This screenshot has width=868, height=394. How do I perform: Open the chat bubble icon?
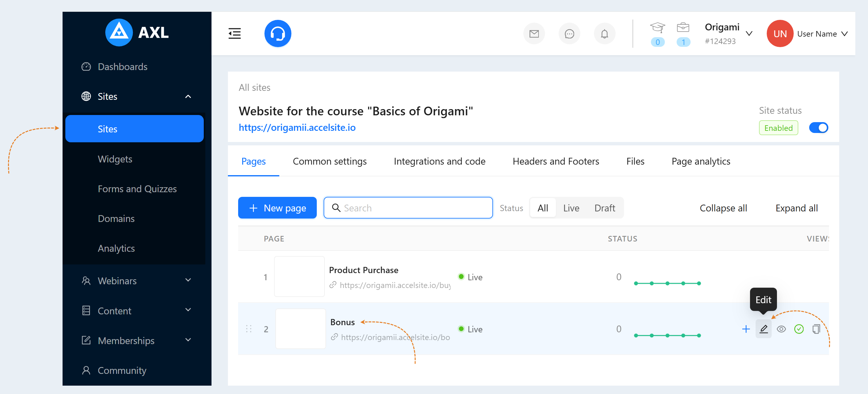[x=569, y=34]
